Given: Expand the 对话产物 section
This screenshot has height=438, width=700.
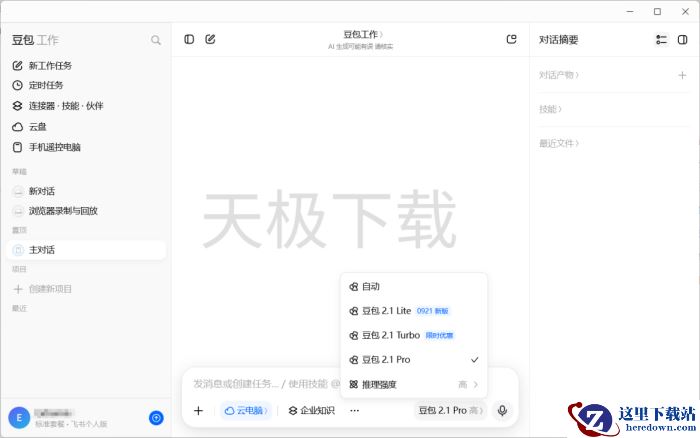Looking at the screenshot, I should click(558, 75).
